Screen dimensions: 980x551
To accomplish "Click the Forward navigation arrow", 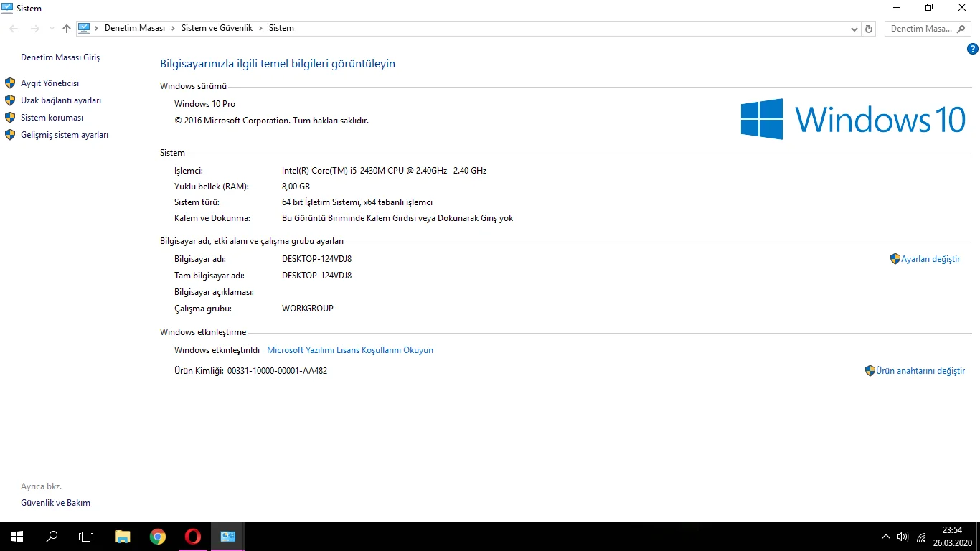I will coord(34,28).
